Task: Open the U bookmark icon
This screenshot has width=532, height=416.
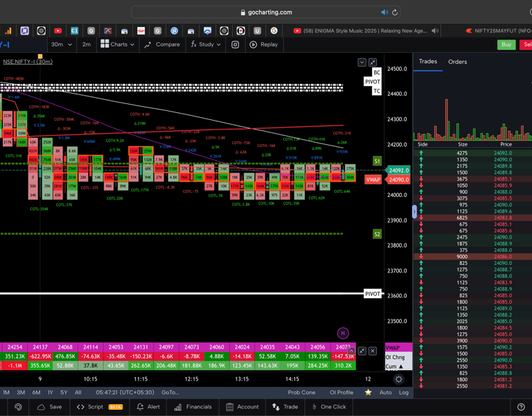Action: point(257,31)
